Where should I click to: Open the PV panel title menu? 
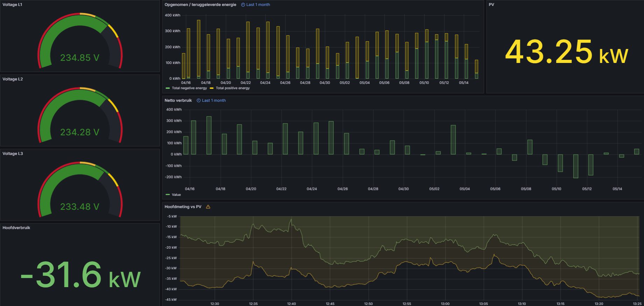pyautogui.click(x=491, y=5)
